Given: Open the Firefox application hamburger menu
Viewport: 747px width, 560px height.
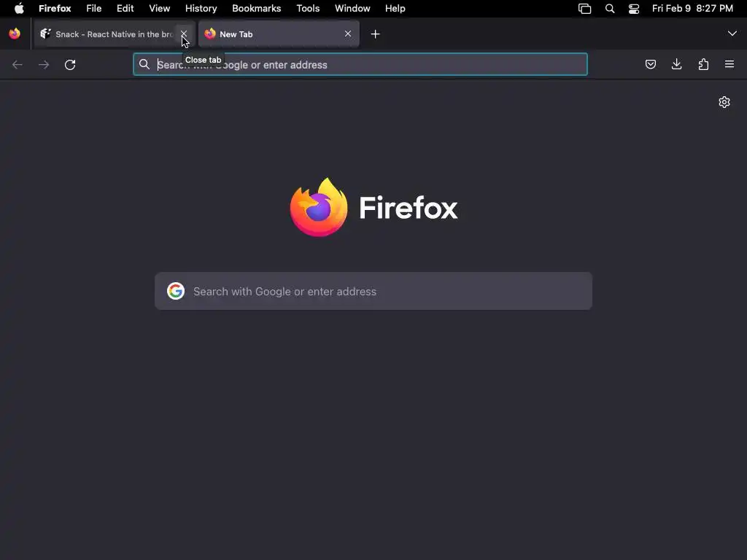Looking at the screenshot, I should tap(729, 64).
